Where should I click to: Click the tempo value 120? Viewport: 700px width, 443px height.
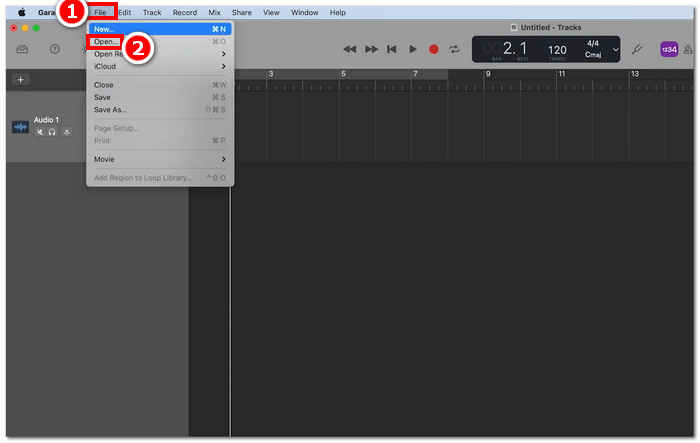tap(557, 50)
